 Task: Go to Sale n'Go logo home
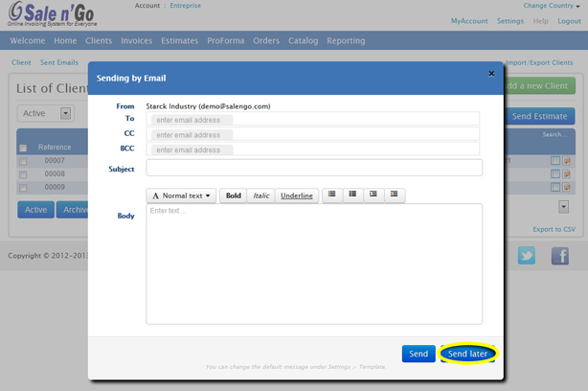click(52, 14)
